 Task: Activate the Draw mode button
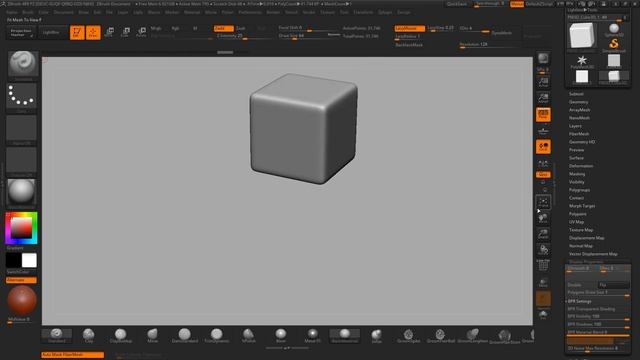[93, 32]
